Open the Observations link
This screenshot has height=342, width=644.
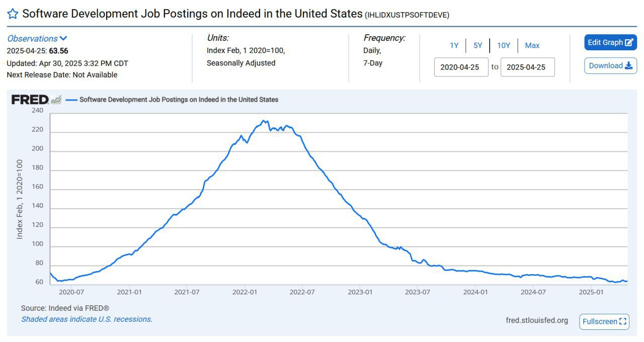coord(32,38)
